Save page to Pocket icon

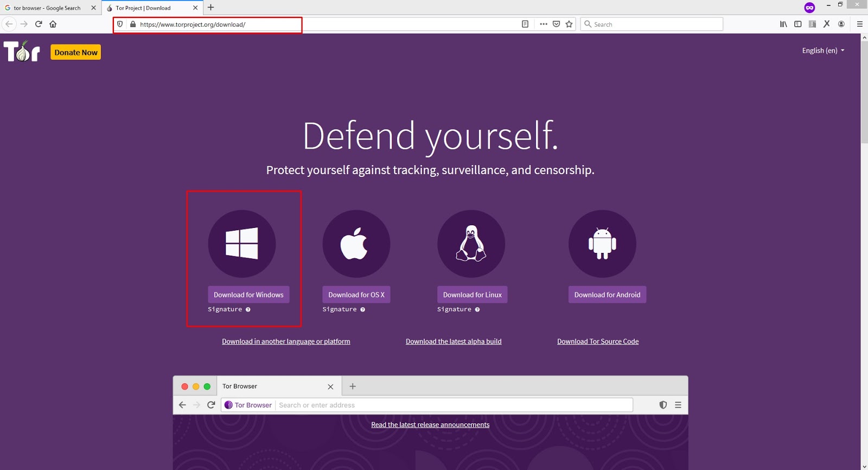point(556,24)
